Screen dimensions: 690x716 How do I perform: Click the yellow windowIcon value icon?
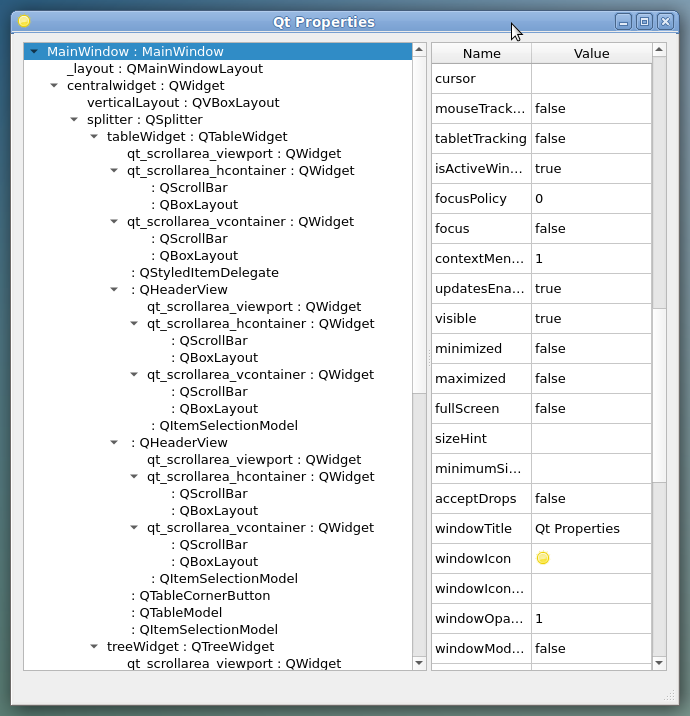543,558
